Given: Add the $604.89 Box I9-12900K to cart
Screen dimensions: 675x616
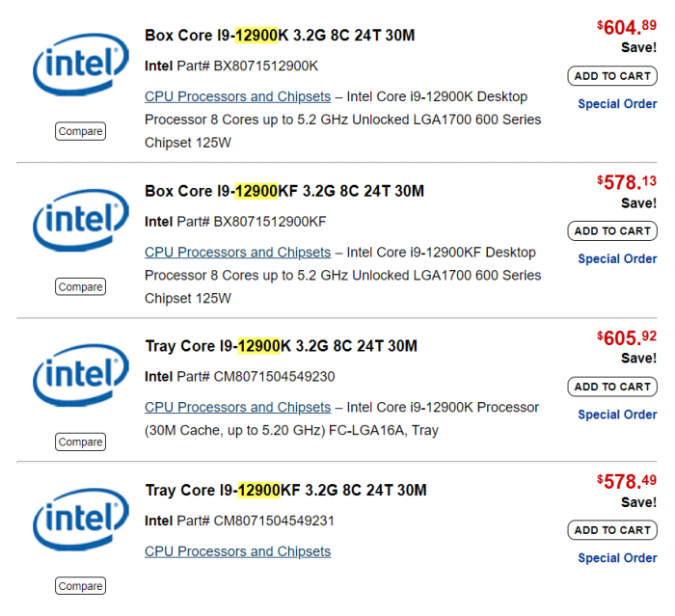Looking at the screenshot, I should click(x=612, y=76).
